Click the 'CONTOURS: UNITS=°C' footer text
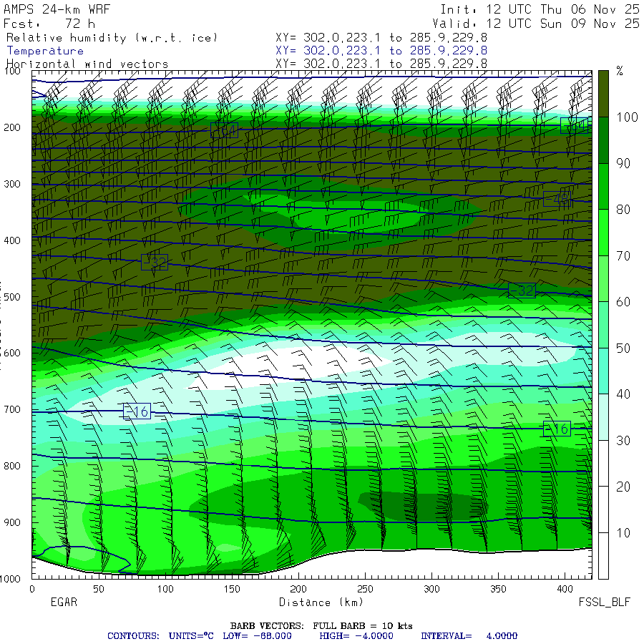This screenshot has height=644, width=644. coord(160,636)
